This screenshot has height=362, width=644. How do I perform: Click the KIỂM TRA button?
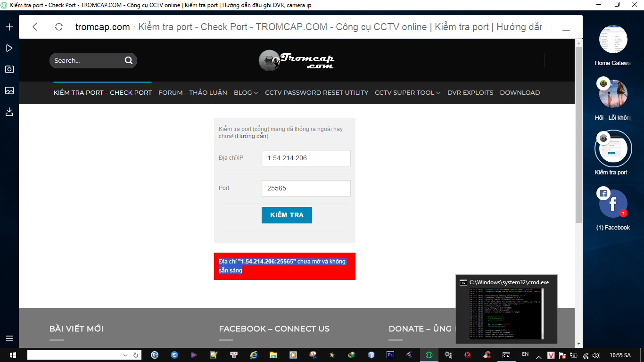pyautogui.click(x=287, y=215)
